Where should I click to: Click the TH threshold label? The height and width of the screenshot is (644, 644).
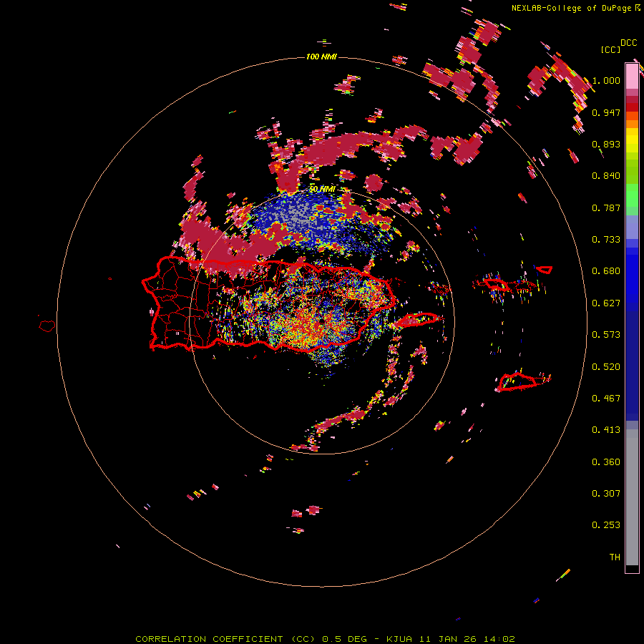pyautogui.click(x=615, y=557)
